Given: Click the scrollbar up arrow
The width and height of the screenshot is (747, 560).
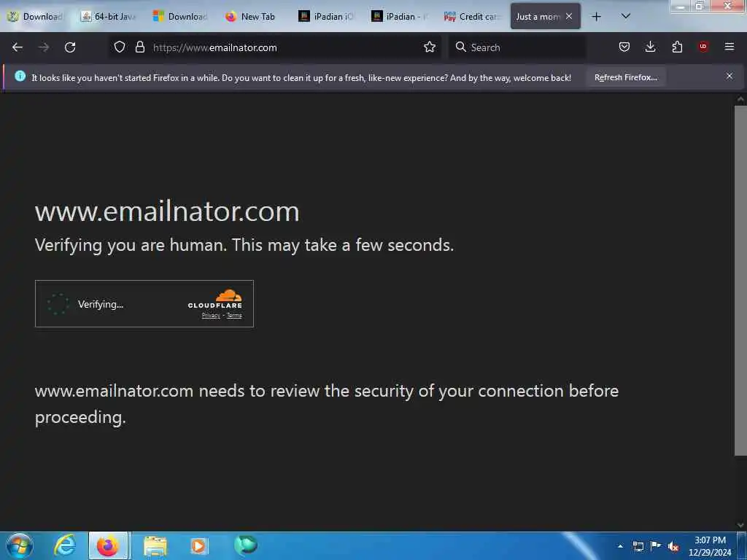Looking at the screenshot, I should click(740, 99).
